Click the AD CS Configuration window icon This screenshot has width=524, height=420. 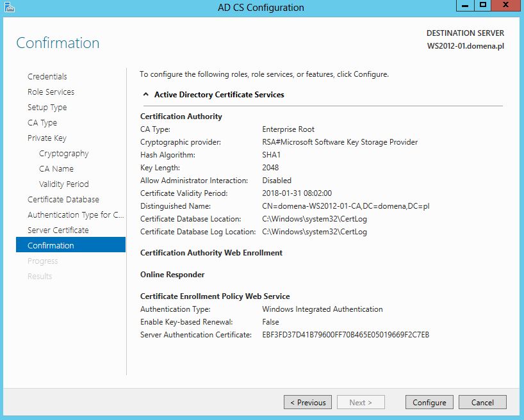pos(9,7)
